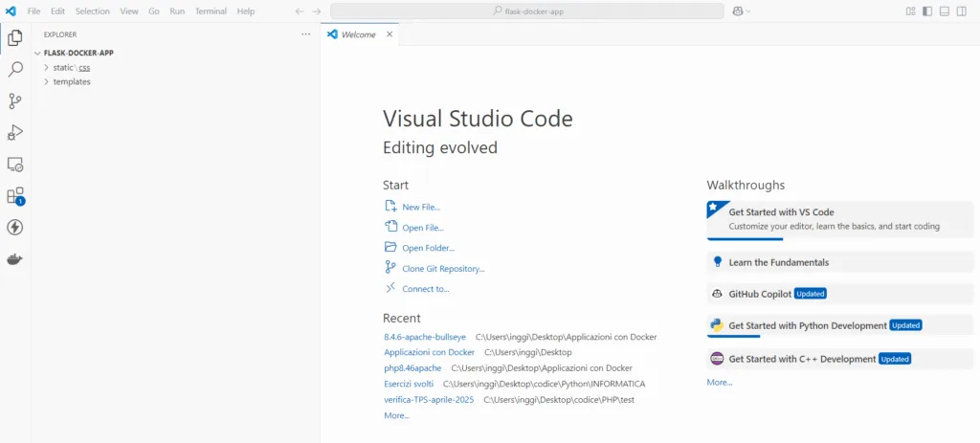Open Get Started with Python Development
This screenshot has width=980, height=443.
[840, 325]
